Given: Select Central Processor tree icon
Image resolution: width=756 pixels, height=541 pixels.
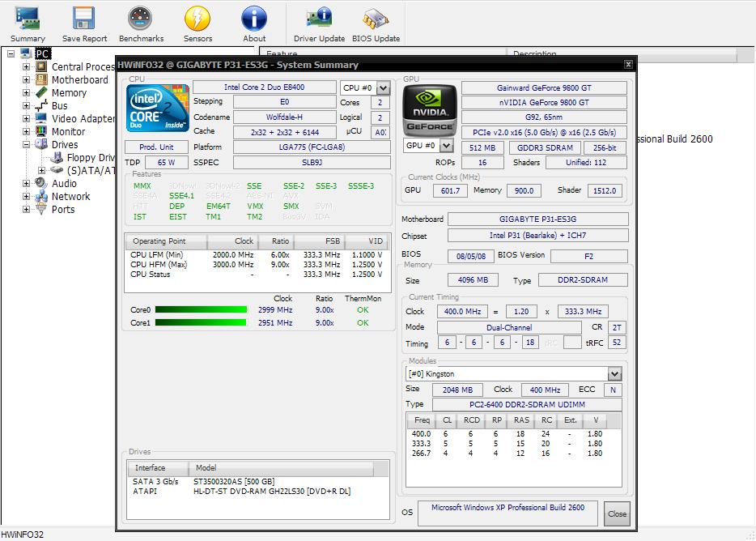Looking at the screenshot, I should 41,66.
